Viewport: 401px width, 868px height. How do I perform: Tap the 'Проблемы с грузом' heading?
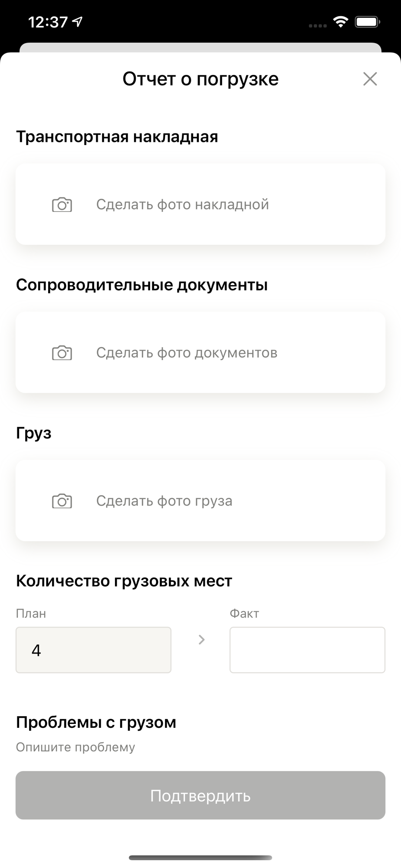pyautogui.click(x=96, y=723)
